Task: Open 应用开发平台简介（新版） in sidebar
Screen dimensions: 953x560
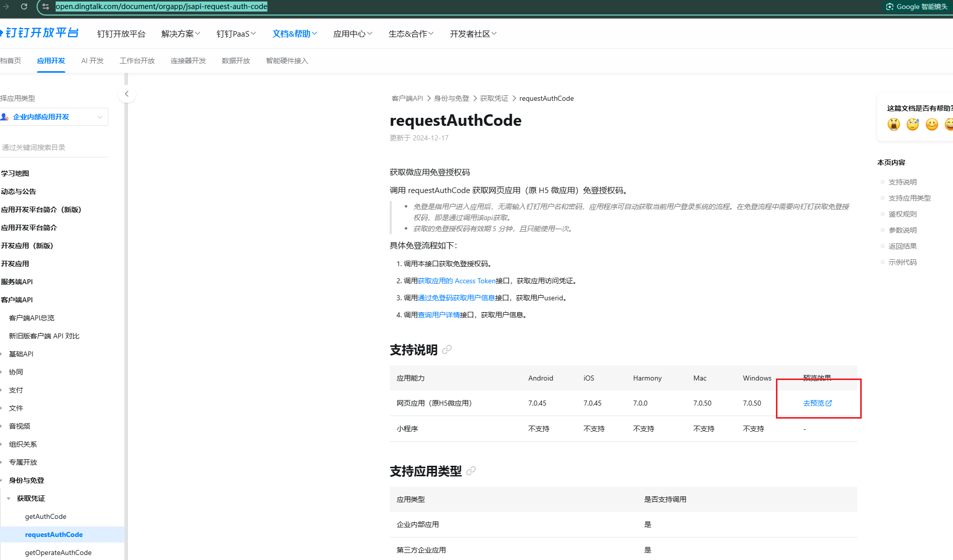Action: (x=41, y=210)
